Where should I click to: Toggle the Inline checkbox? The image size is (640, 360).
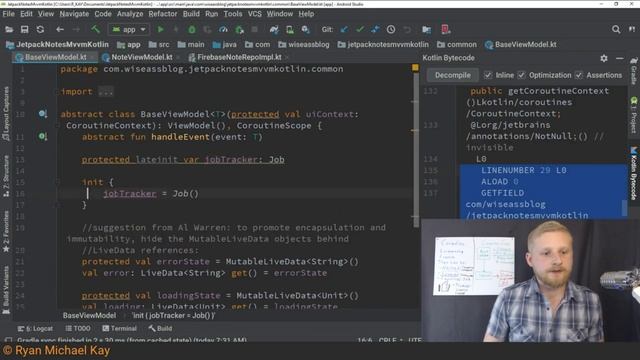[x=488, y=75]
